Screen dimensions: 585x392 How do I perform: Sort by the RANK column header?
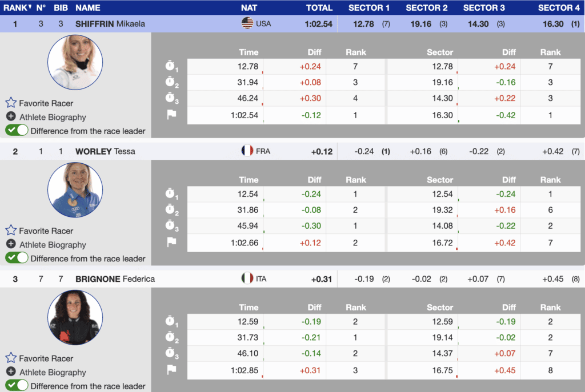(16, 8)
